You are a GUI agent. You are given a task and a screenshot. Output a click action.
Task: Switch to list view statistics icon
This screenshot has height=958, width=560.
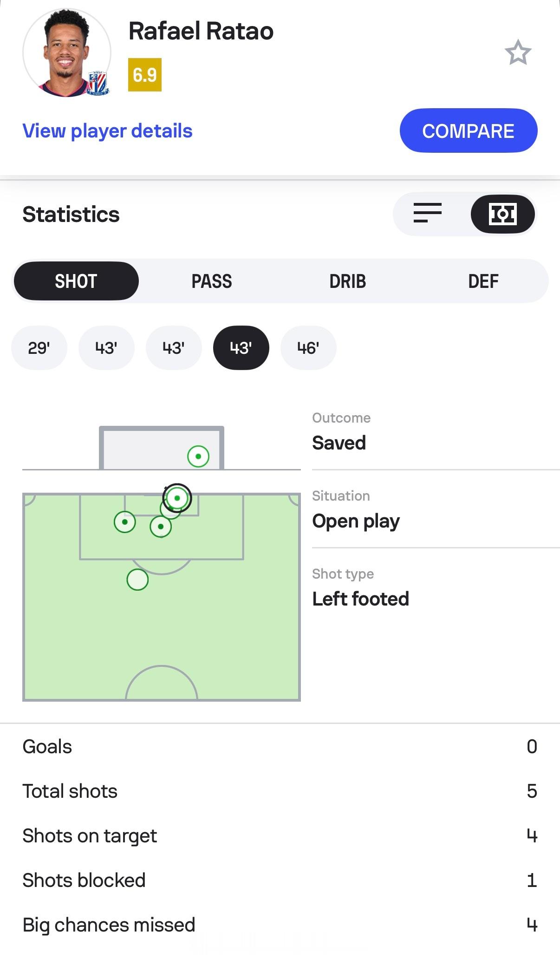coord(427,214)
